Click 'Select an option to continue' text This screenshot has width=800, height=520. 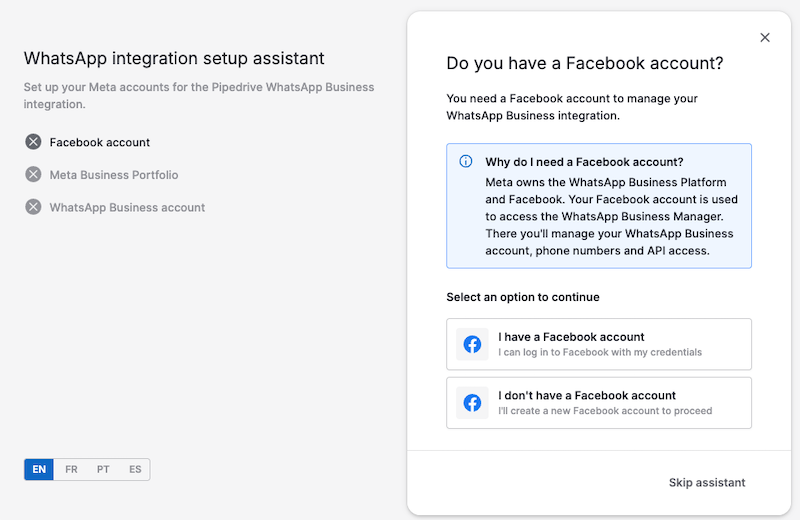(523, 297)
